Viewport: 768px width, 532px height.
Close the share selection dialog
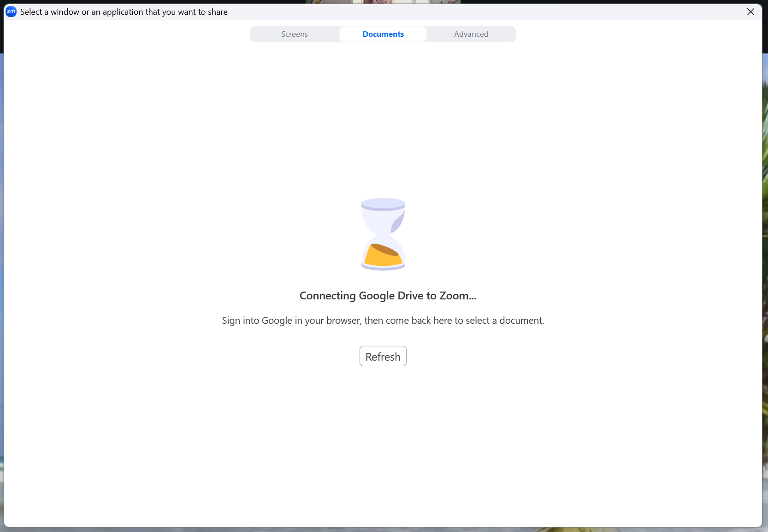(x=750, y=12)
